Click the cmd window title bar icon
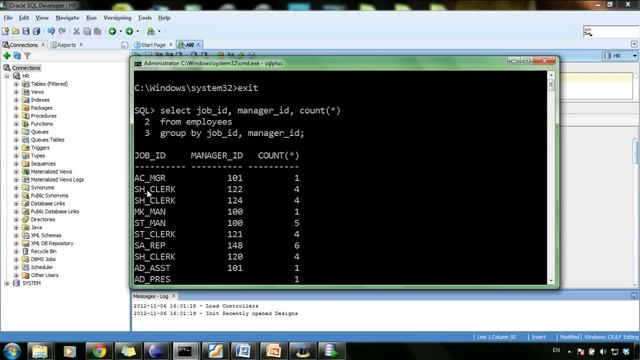This screenshot has width=640, height=360. 138,64
